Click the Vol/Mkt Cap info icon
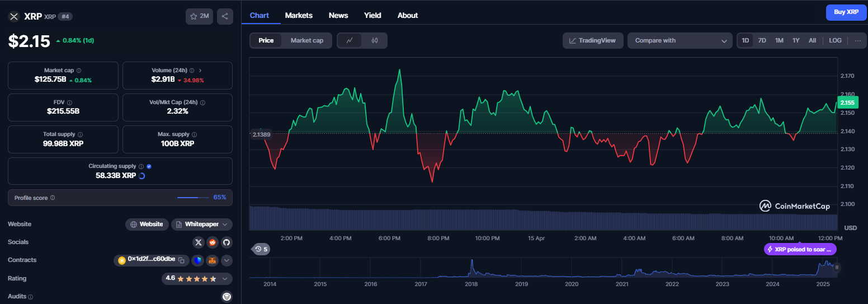Viewport: 868px width, 304px height. (x=202, y=102)
